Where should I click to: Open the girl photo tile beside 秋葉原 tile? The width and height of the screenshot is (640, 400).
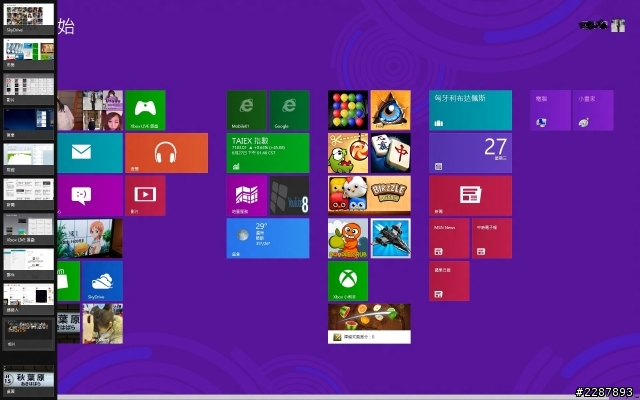point(102,324)
